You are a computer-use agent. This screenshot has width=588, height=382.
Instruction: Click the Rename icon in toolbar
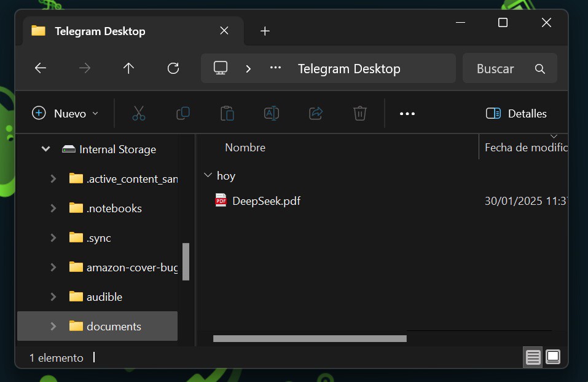(x=272, y=113)
